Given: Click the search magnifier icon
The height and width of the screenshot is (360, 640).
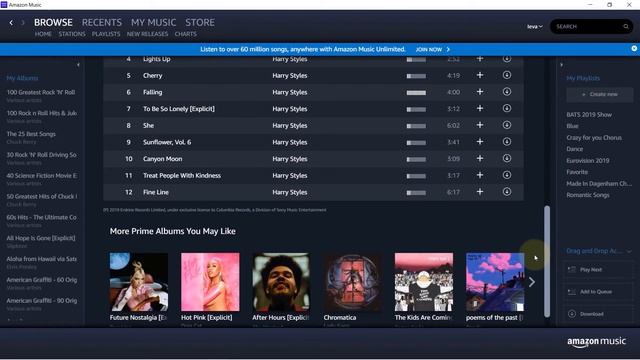Looking at the screenshot, I should pos(626,27).
